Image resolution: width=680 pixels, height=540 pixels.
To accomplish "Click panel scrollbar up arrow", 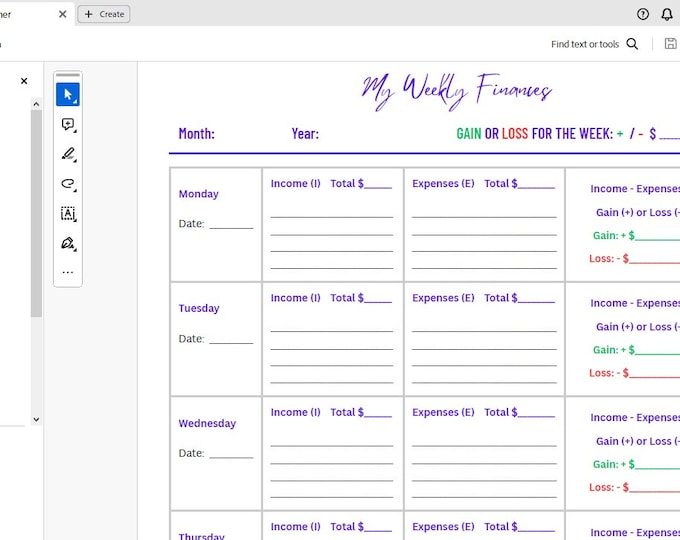I will pyautogui.click(x=36, y=104).
